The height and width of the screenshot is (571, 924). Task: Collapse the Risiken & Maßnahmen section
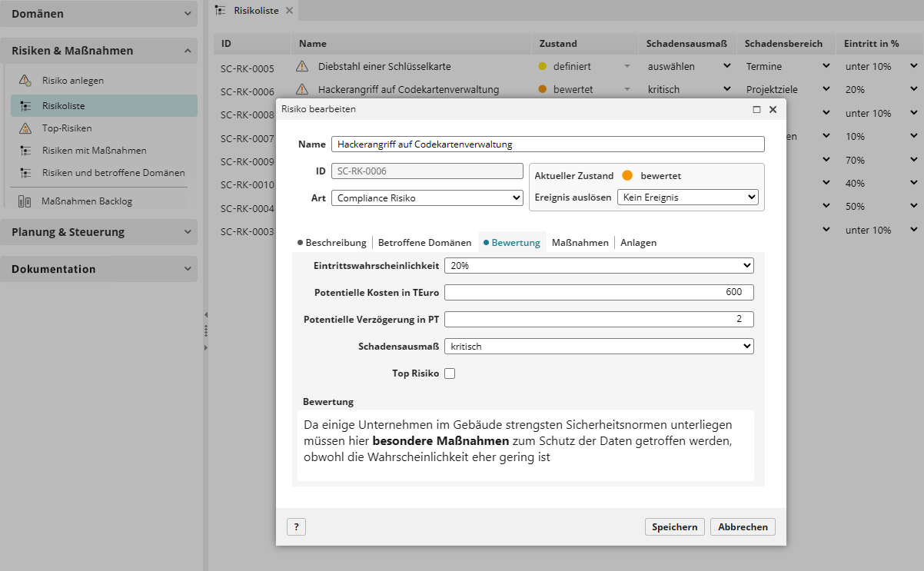(x=98, y=51)
